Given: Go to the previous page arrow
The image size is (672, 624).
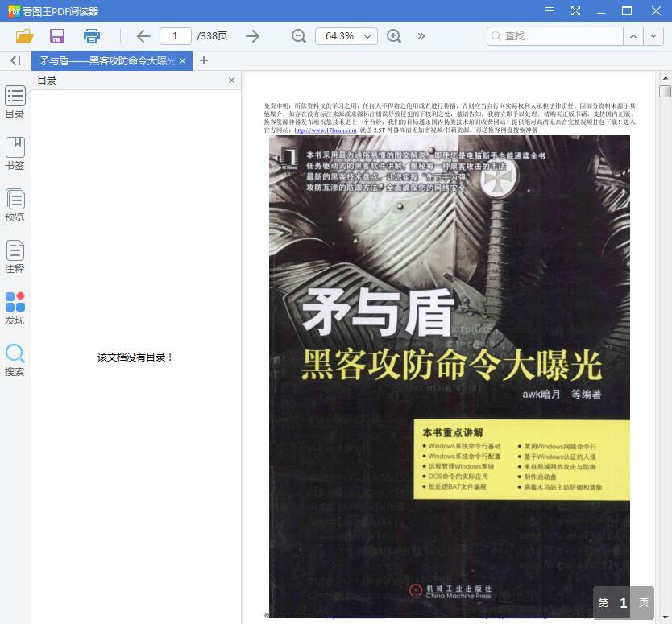Looking at the screenshot, I should coord(143,36).
